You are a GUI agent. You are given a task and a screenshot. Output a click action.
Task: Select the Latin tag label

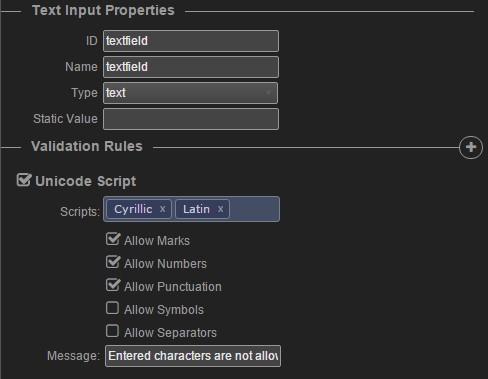coord(196,209)
